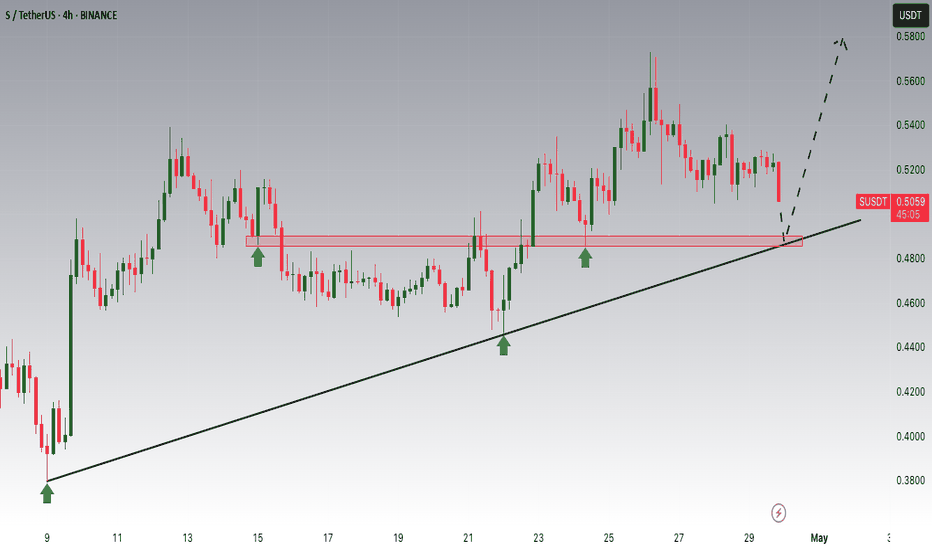Image resolution: width=932 pixels, height=550 pixels.
Task: Click the date label 11 on time axis
Action: click(x=117, y=538)
